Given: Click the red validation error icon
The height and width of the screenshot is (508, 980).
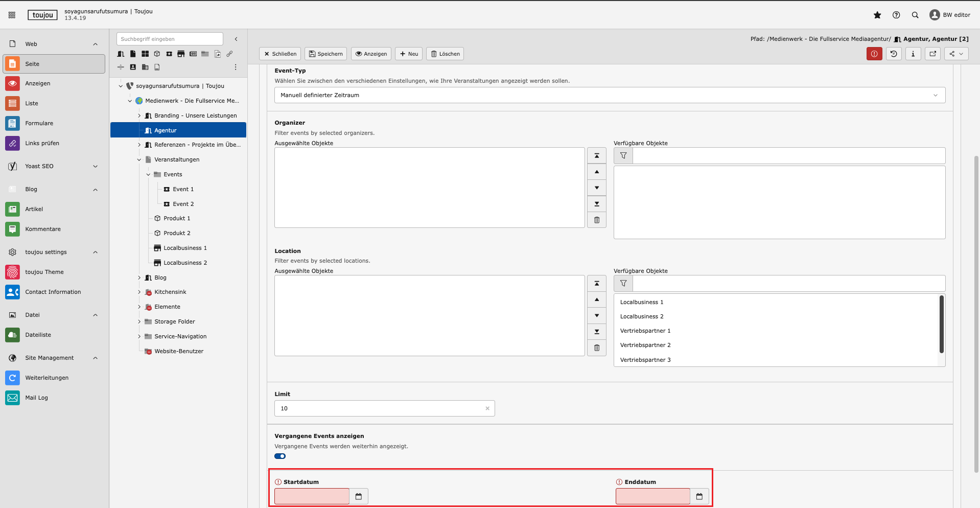Looking at the screenshot, I should point(874,54).
